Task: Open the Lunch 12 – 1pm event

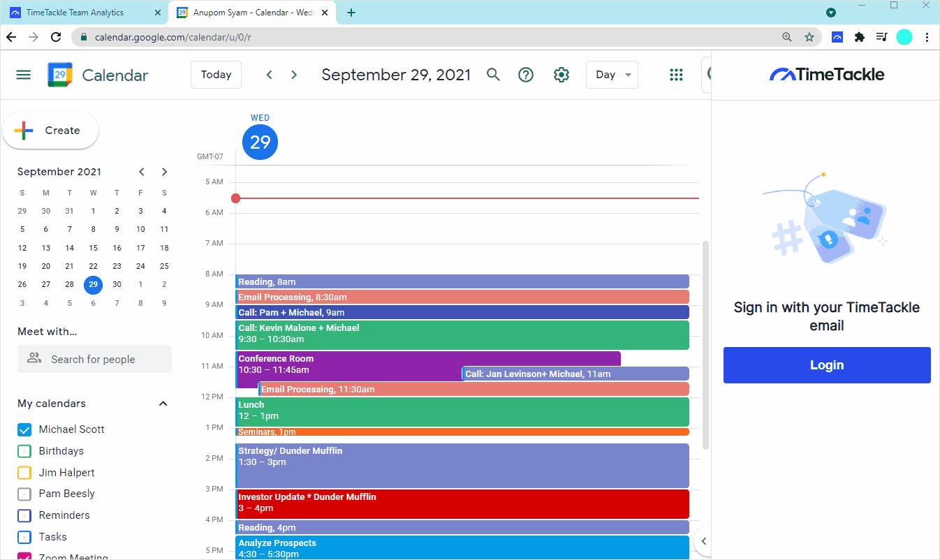Action: [462, 412]
